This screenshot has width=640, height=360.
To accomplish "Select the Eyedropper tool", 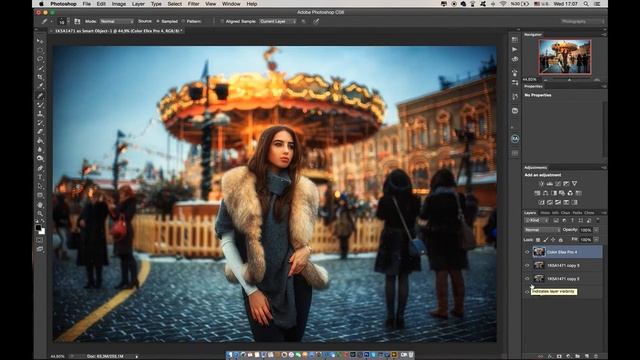I will click(40, 86).
